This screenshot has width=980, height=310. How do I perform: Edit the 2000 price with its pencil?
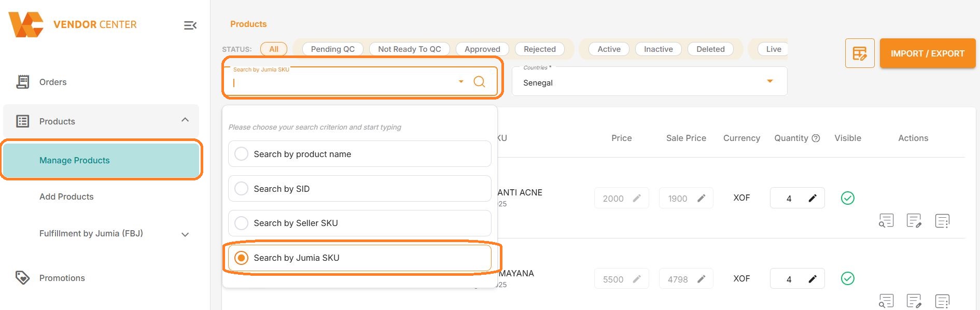coord(637,198)
